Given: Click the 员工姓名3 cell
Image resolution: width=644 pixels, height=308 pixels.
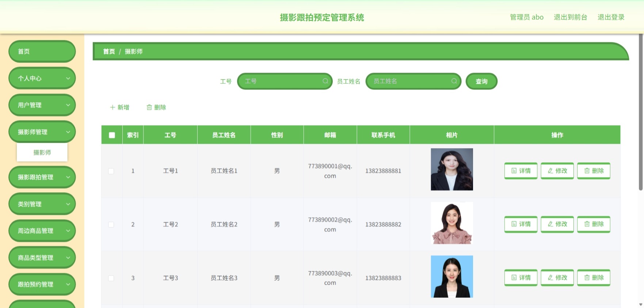Looking at the screenshot, I should (224, 278).
